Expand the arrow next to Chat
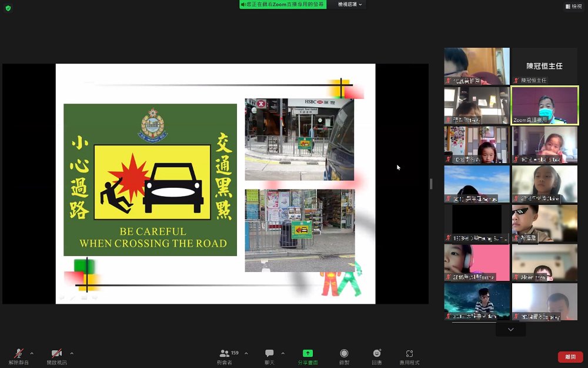The height and width of the screenshot is (368, 588). [x=283, y=353]
